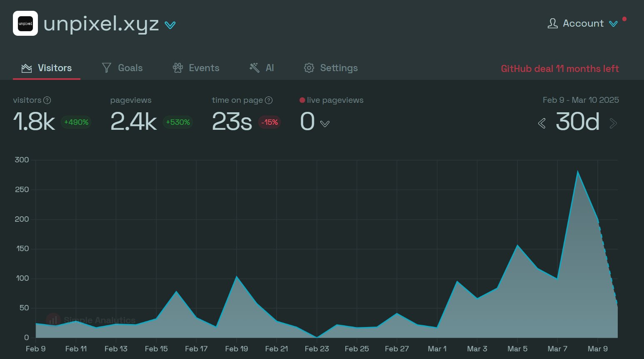Toggle the pageviews 2.4k metric
The image size is (644, 359).
(x=133, y=121)
